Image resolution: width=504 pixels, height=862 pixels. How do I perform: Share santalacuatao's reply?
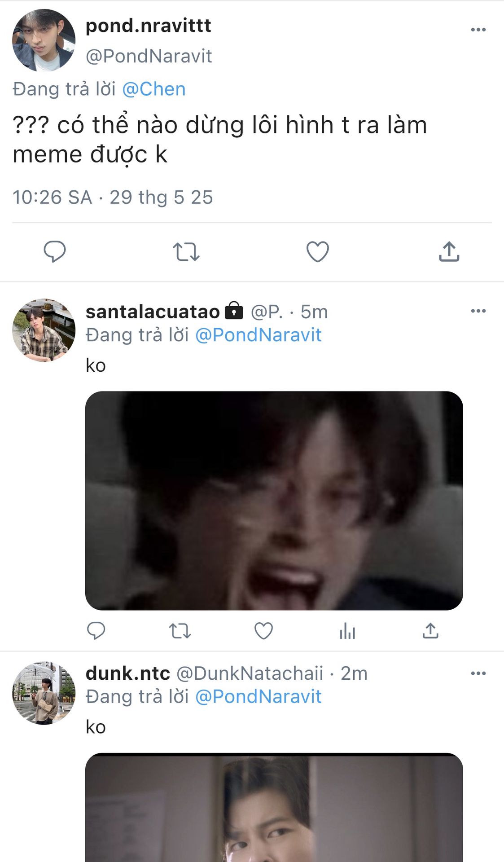[x=430, y=631]
